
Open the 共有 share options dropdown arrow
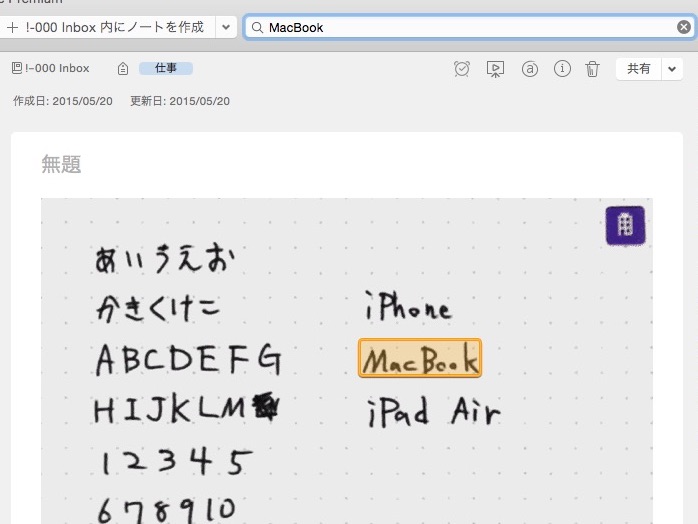point(672,69)
